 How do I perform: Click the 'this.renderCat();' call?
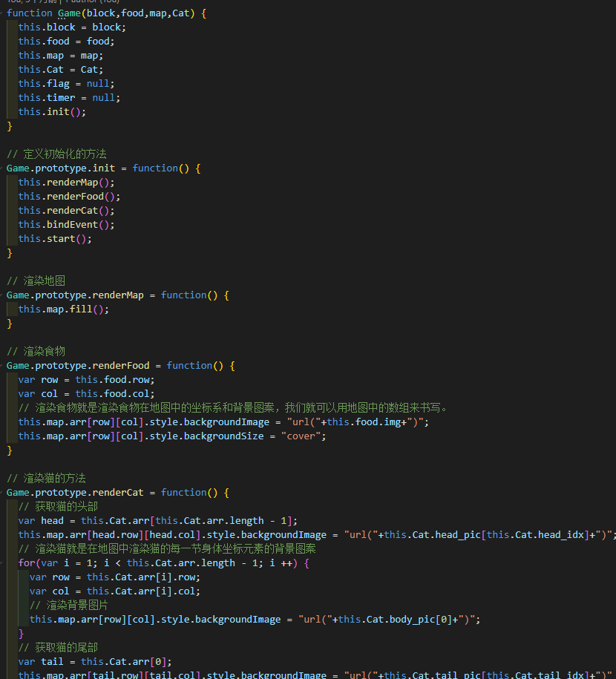pyautogui.click(x=66, y=211)
